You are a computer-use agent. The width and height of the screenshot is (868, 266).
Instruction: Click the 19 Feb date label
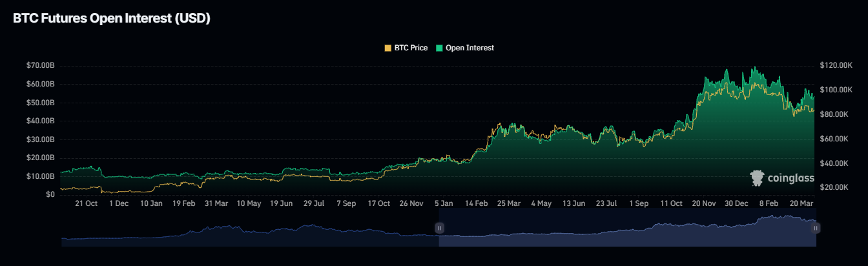pos(183,203)
